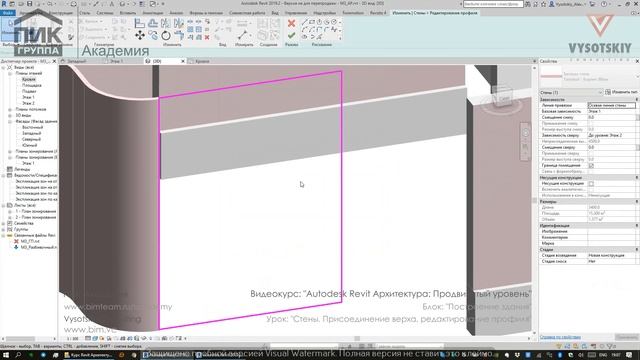
Task: Select Восточный elevation in the browser
Action: pyautogui.click(x=32, y=127)
